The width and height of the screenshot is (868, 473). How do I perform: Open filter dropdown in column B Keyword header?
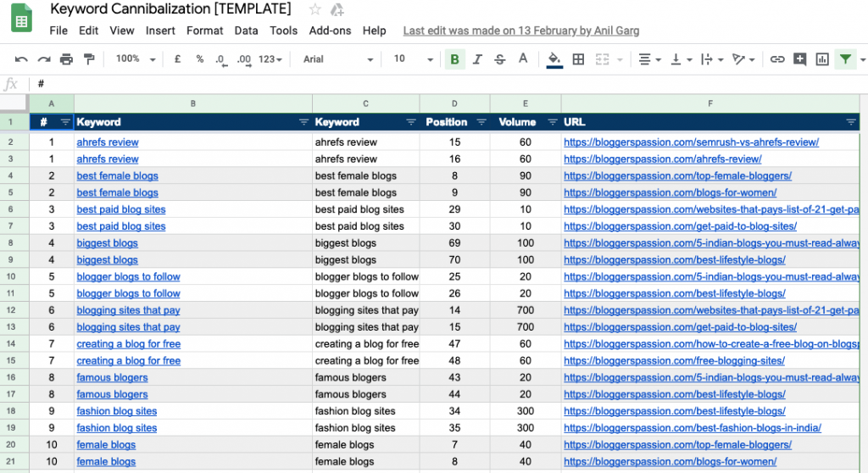point(303,122)
